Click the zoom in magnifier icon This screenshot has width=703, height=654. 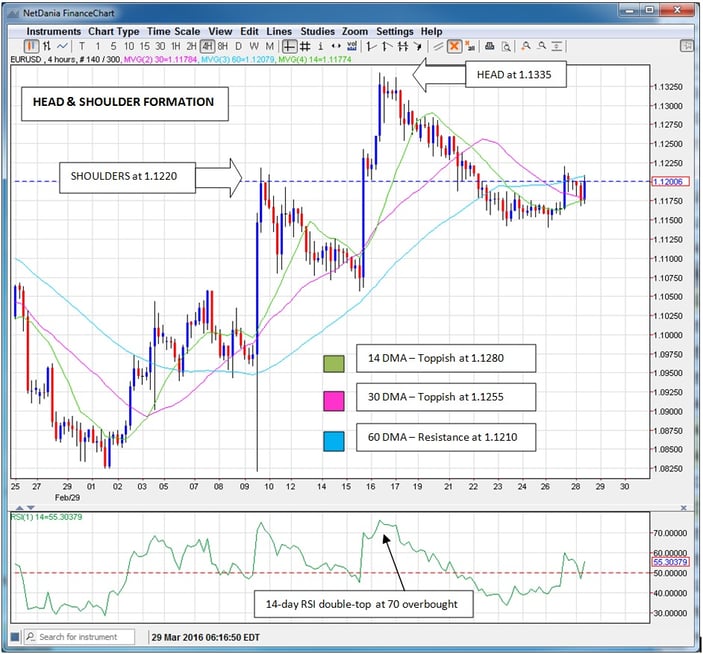[x=526, y=46]
